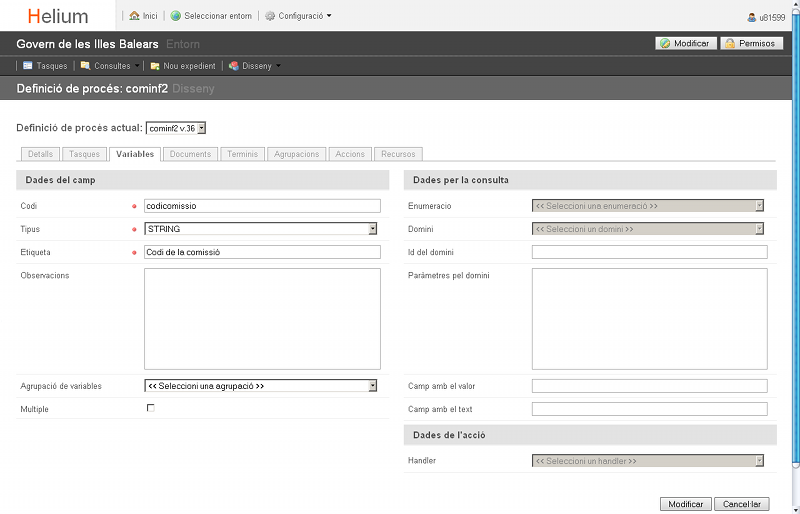Click the Codi input field

[x=262, y=206]
